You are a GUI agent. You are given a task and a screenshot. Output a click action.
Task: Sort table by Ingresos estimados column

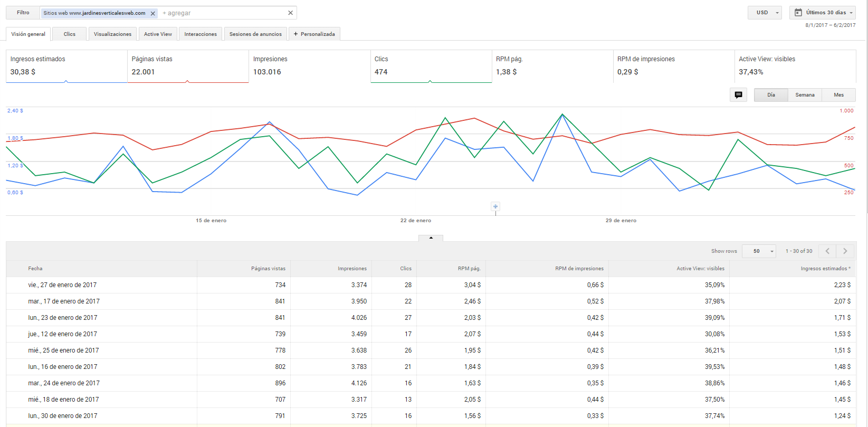click(x=825, y=269)
